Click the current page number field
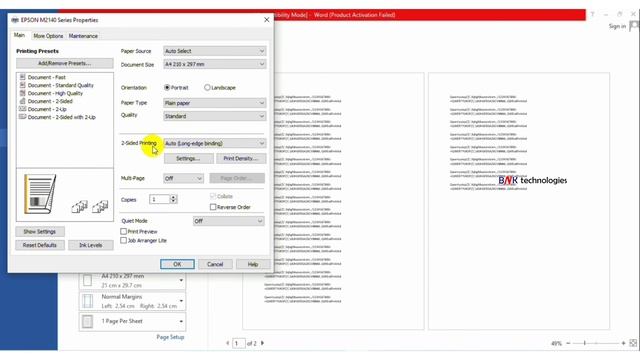This screenshot has width=640, height=360. (239, 343)
